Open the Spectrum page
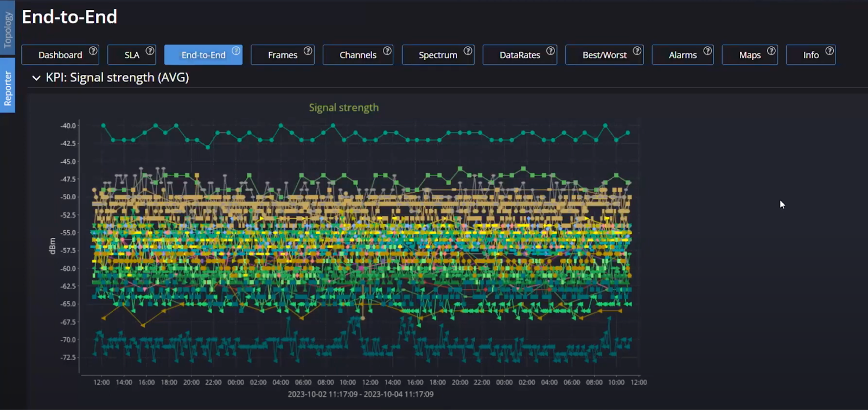Screen dimensions: 868x410 tap(437, 55)
